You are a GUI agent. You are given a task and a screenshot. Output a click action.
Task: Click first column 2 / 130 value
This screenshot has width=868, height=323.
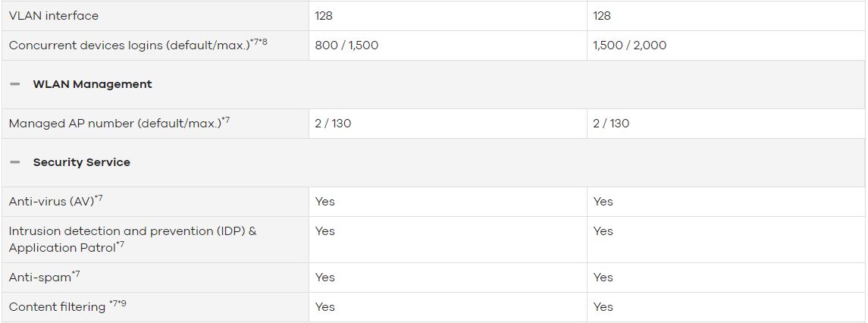333,123
